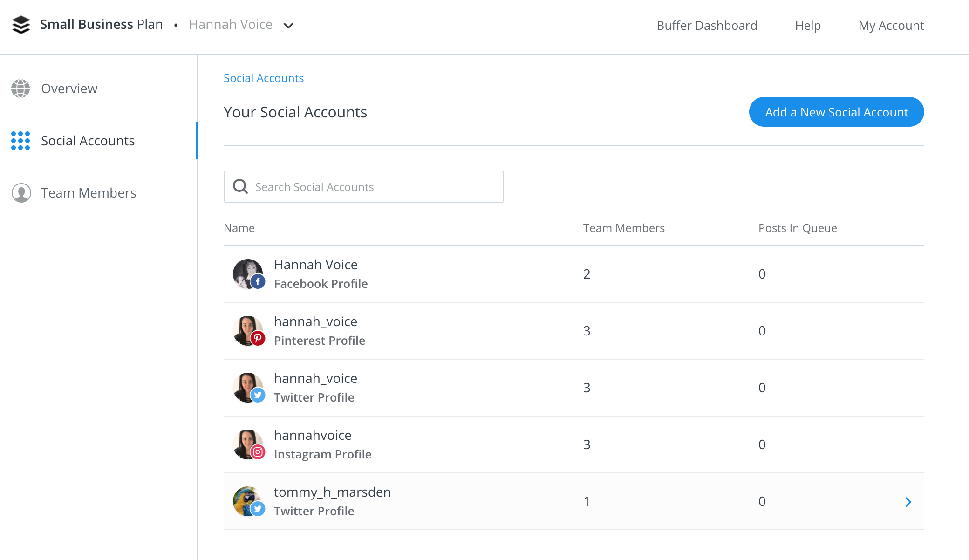This screenshot has width=969, height=560.
Task: Click the Twitter badge on the hannah_voice avatar
Action: [258, 395]
